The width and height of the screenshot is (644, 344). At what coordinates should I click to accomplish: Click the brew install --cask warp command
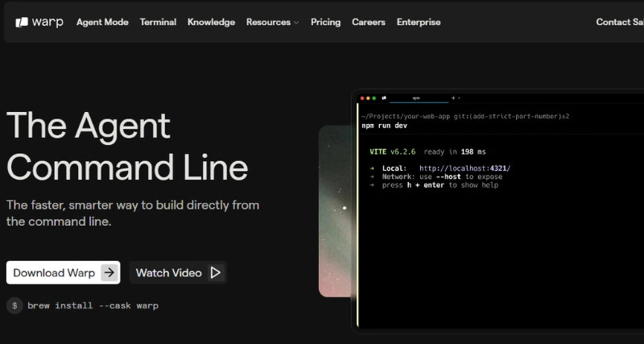[x=93, y=306]
